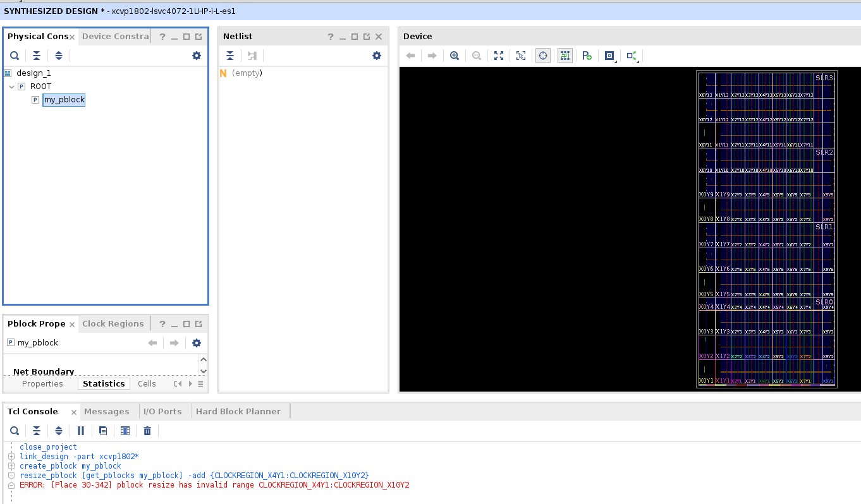The height and width of the screenshot is (504, 861).
Task: Open the Messages tab
Action: pyautogui.click(x=106, y=412)
